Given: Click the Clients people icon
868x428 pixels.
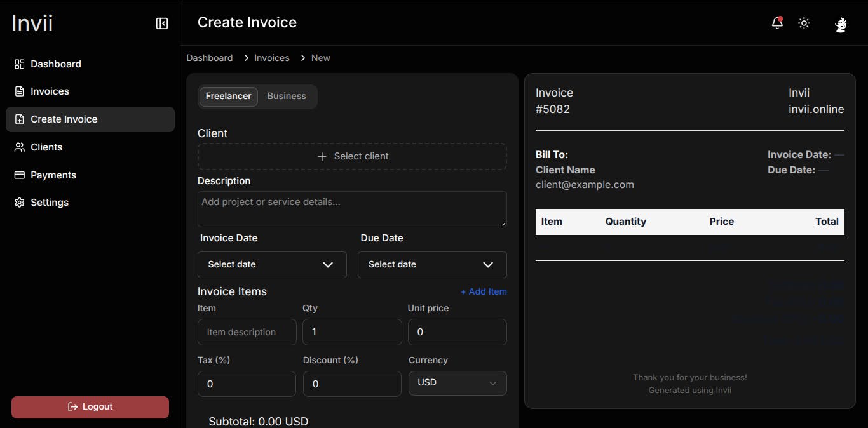Looking at the screenshot, I should tap(19, 147).
